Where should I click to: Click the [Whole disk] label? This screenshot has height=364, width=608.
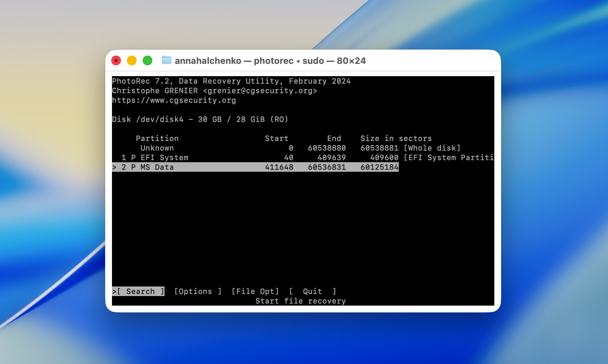(432, 148)
